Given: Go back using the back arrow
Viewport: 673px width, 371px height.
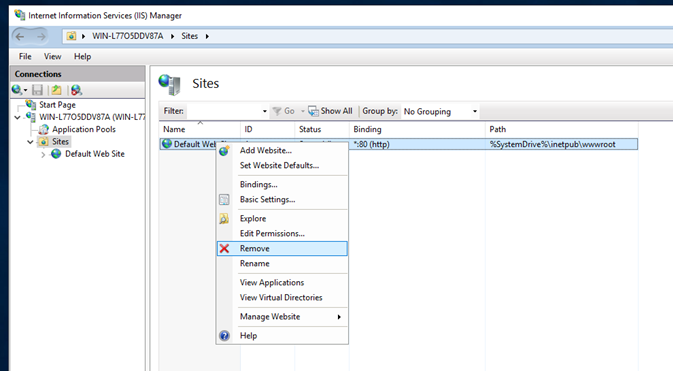Looking at the screenshot, I should (20, 37).
